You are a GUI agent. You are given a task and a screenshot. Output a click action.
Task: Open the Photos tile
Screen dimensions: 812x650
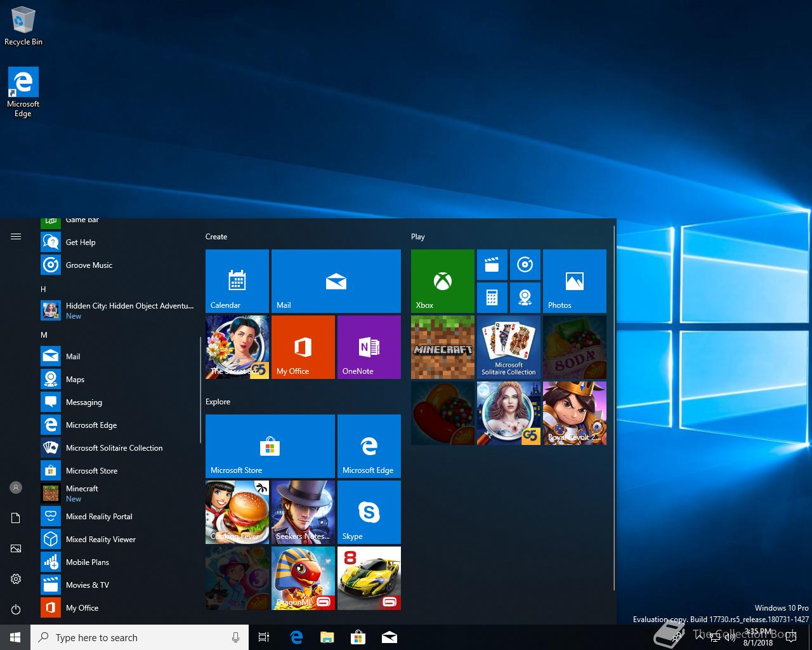tap(575, 281)
